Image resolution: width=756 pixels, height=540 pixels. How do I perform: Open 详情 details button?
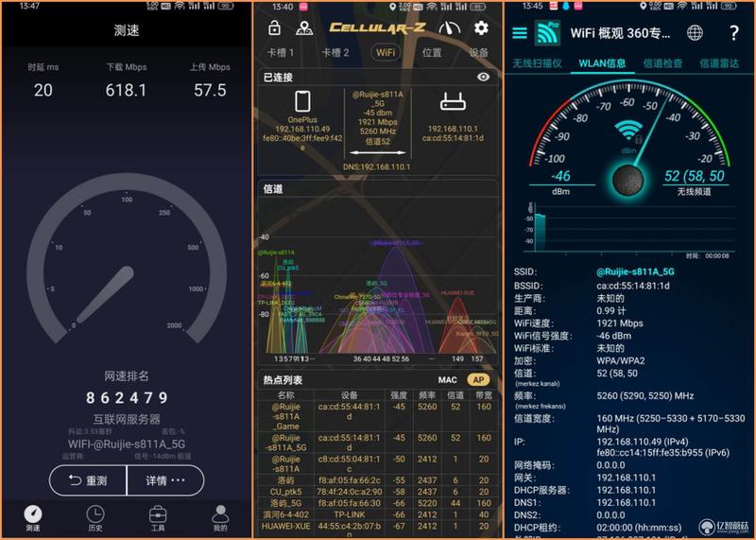165,480
